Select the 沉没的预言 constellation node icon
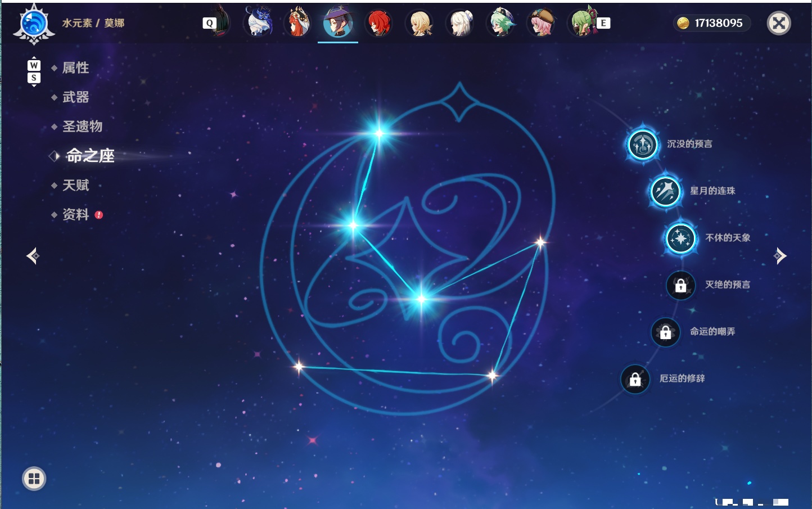This screenshot has height=509, width=812. (643, 145)
